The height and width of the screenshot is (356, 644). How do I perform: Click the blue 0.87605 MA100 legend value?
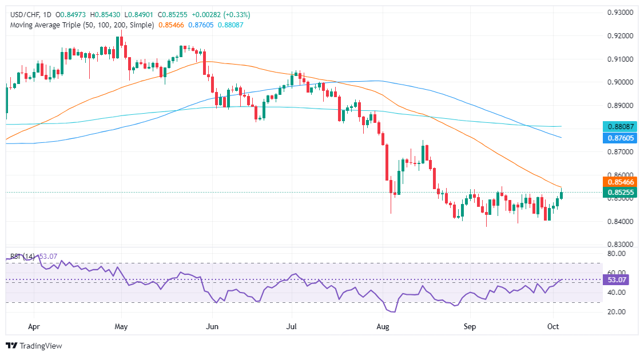201,25
